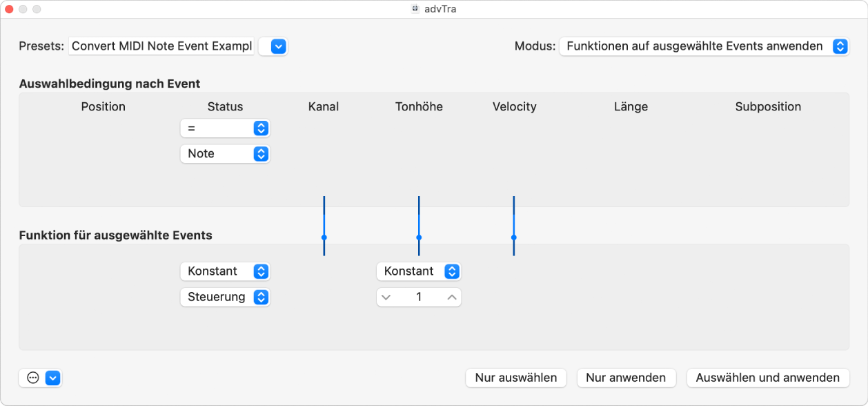This screenshot has width=868, height=406.
Task: Open the more options ellipsis menu
Action: coord(31,378)
